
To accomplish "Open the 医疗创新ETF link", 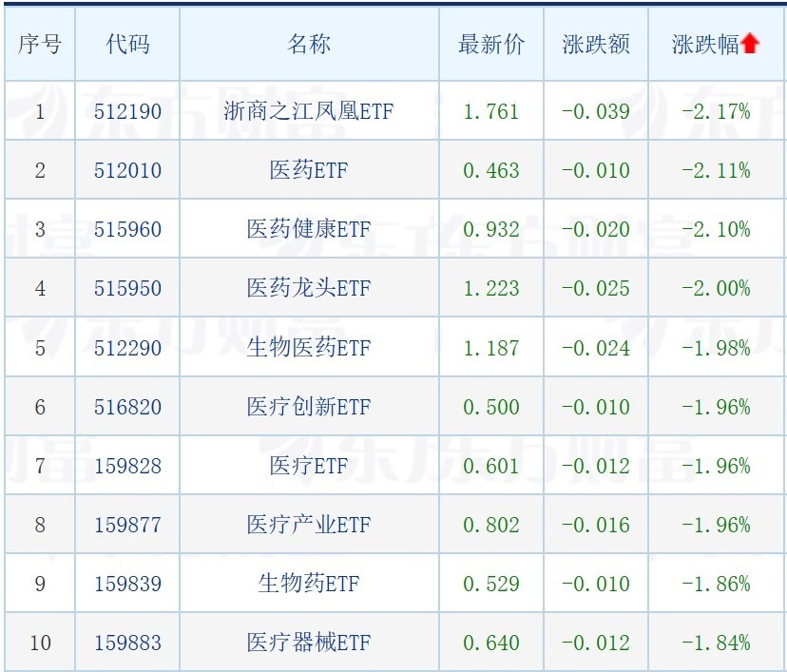I will pos(309,407).
